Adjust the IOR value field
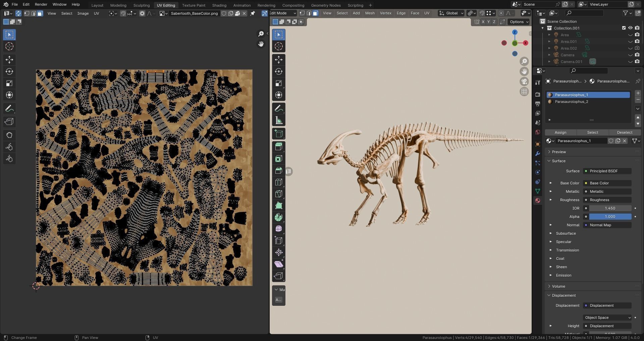The image size is (644, 341). click(610, 208)
